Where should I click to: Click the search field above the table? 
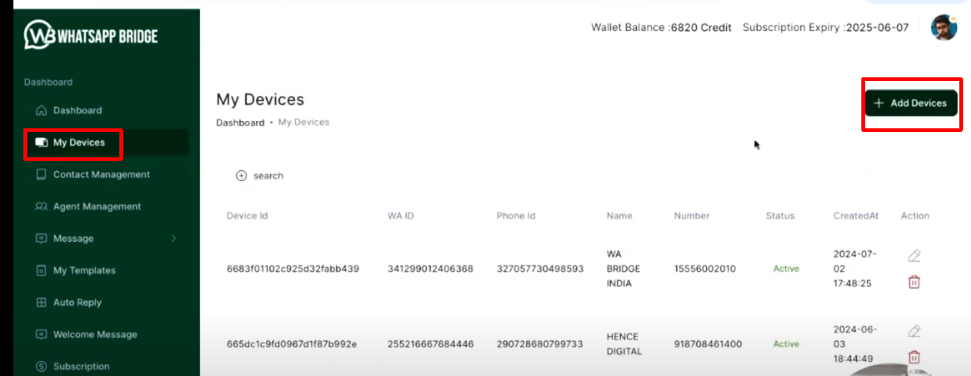260,175
